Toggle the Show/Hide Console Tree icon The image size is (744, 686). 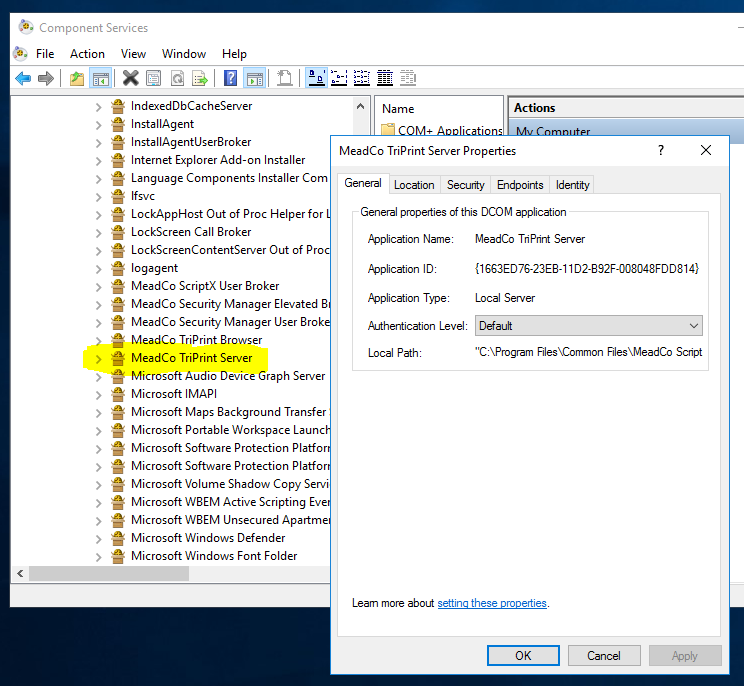(x=101, y=78)
